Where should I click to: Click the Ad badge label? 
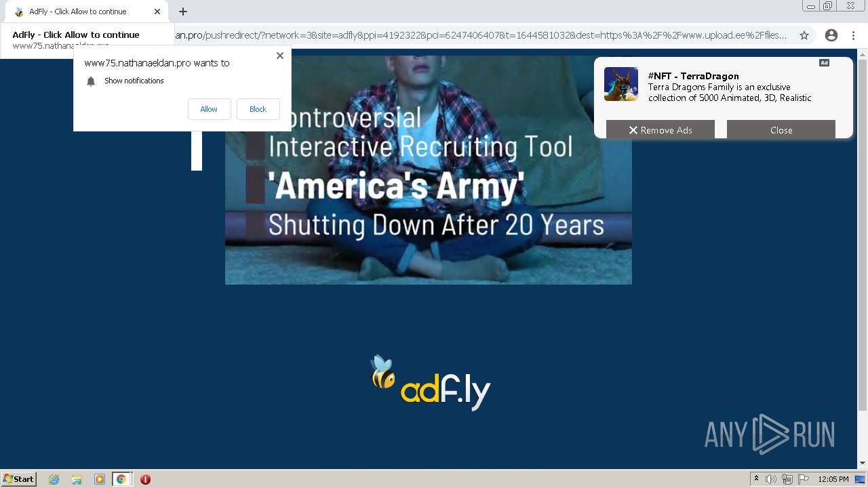point(824,63)
